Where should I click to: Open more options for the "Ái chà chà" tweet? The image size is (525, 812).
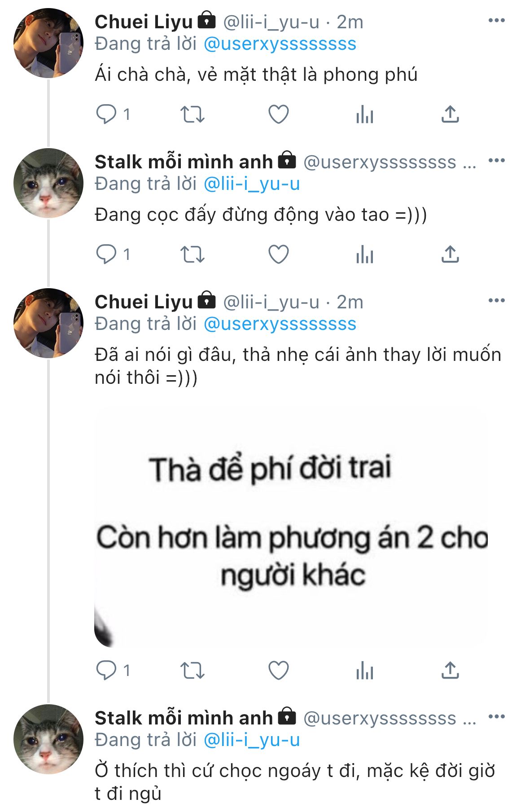[x=496, y=21]
